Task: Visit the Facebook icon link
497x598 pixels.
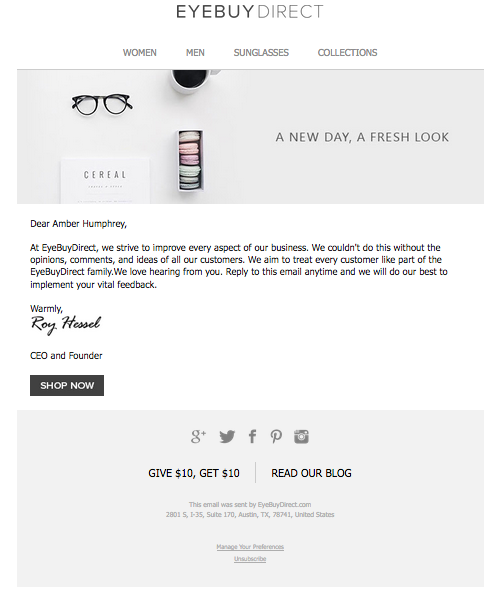Action: coord(252,436)
